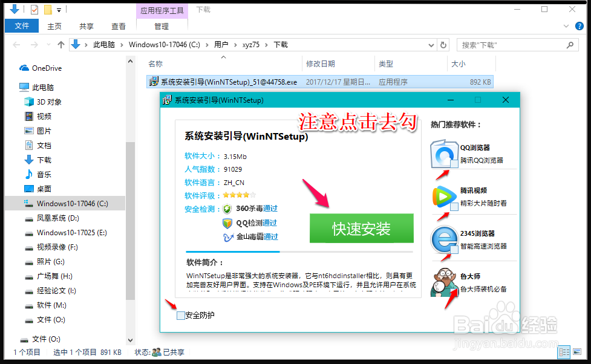Expand breadcrumb arrow after 此电脑
The height and width of the screenshot is (364, 591).
click(122, 45)
